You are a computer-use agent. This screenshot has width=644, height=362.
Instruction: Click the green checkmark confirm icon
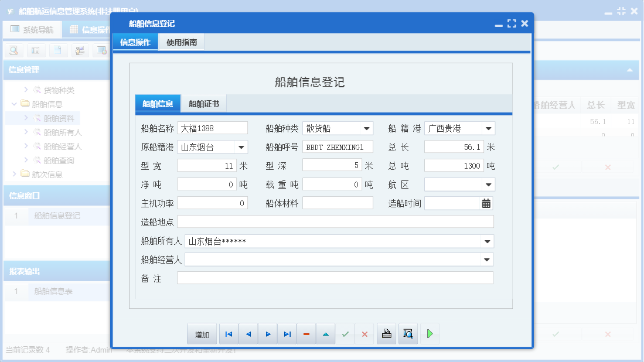click(x=345, y=333)
